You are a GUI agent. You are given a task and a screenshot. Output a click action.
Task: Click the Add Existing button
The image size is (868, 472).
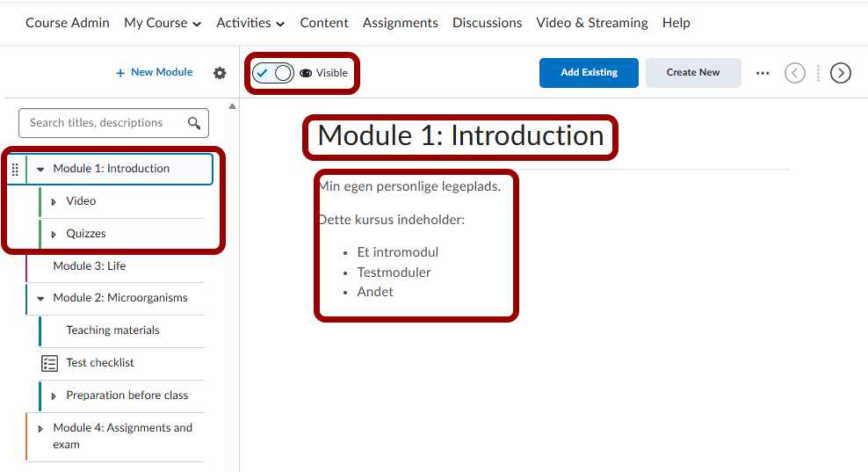point(589,73)
